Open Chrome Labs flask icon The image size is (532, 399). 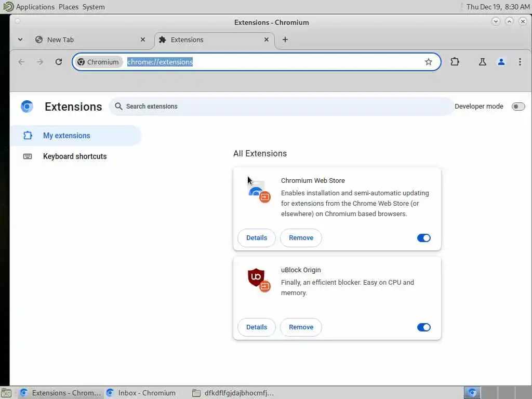click(x=482, y=62)
